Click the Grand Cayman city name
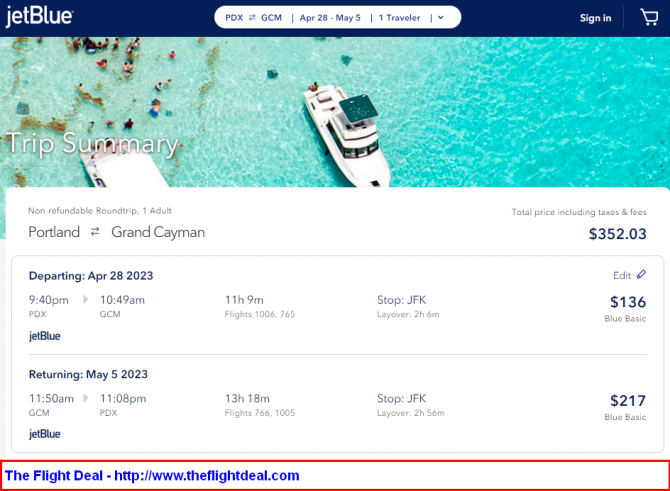Screen dimensions: 670x491 pos(158,232)
